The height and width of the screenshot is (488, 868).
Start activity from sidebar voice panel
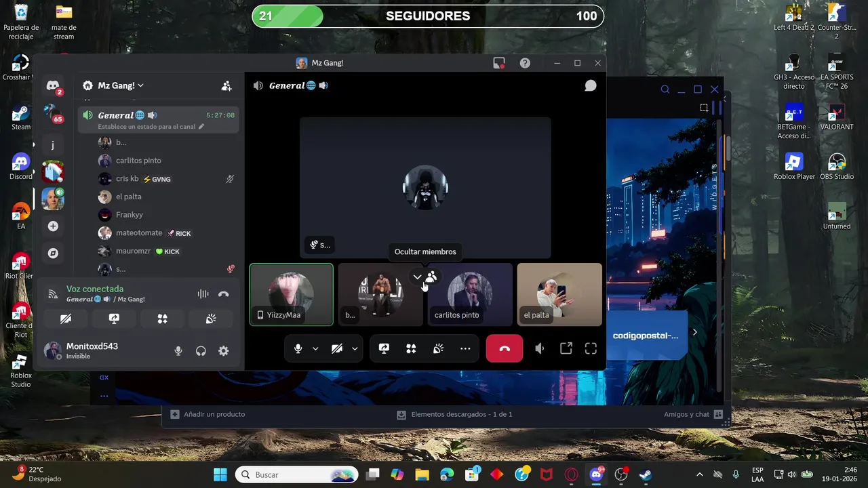[x=162, y=319]
